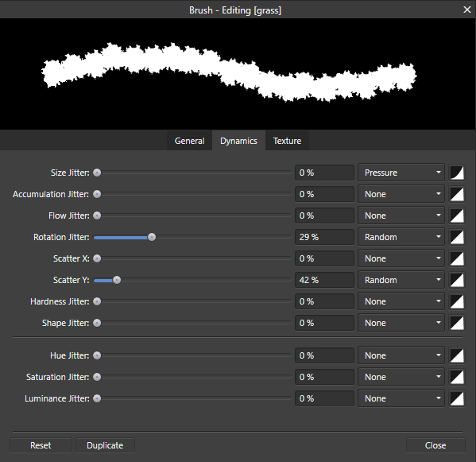476x462 pixels.
Task: Open the Size Jitter ramp curve icon
Action: click(x=457, y=173)
